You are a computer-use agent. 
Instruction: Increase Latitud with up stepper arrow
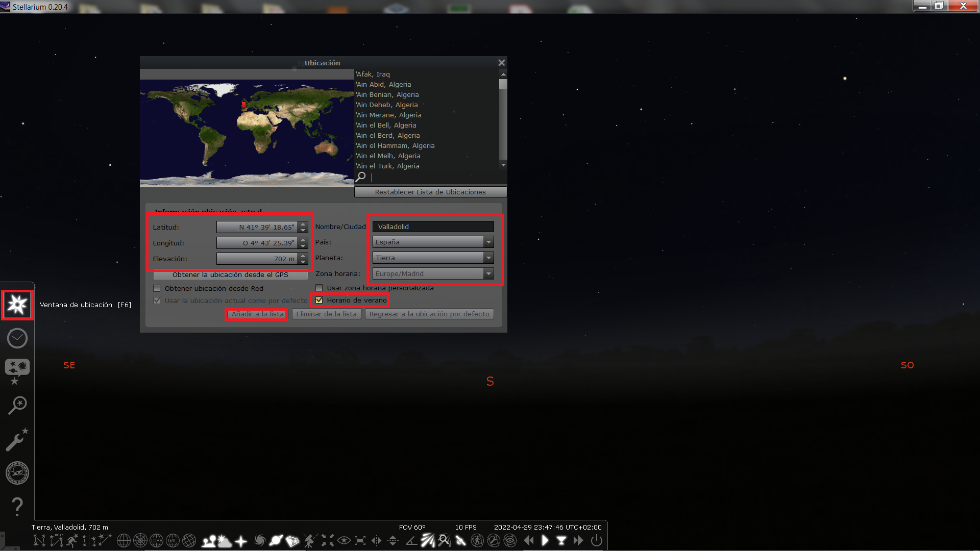coord(303,224)
